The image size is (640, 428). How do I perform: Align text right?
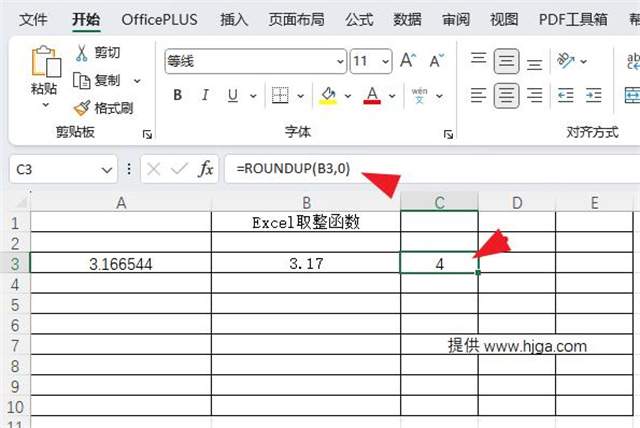[534, 95]
